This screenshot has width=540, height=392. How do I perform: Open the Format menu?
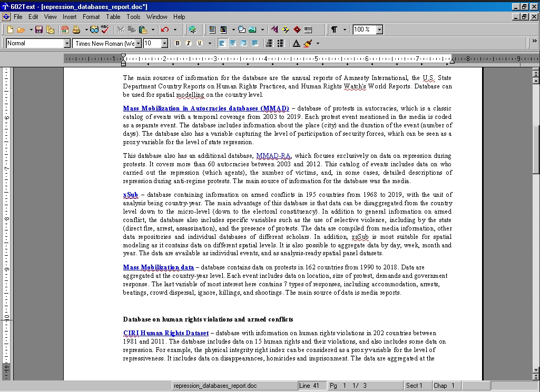[91, 16]
